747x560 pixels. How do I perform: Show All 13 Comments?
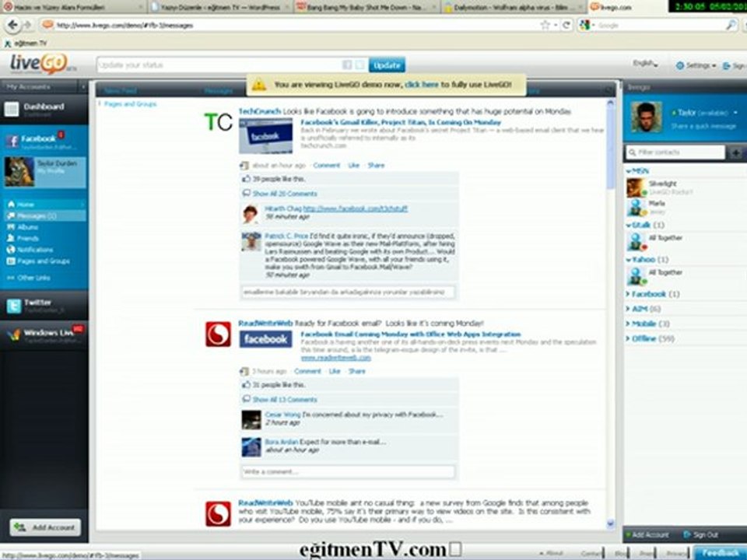click(285, 400)
